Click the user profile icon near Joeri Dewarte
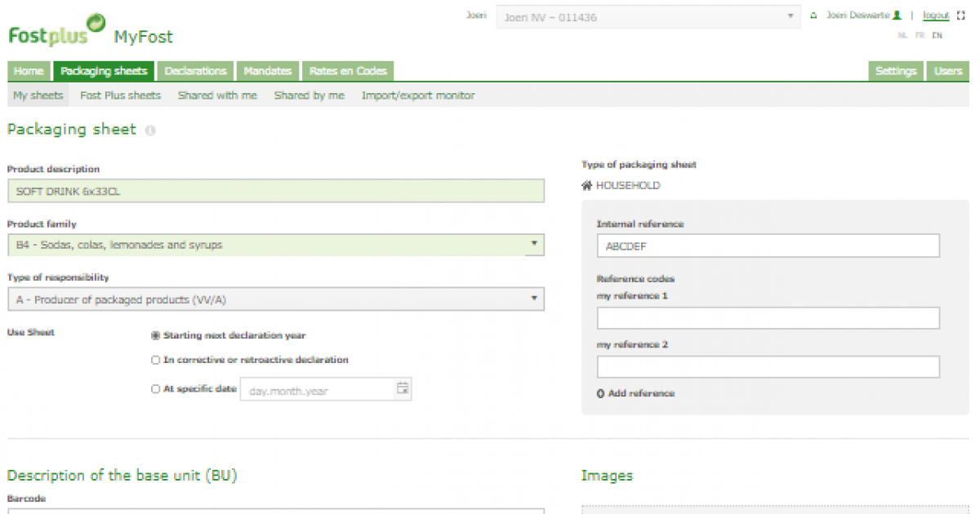 click(897, 16)
